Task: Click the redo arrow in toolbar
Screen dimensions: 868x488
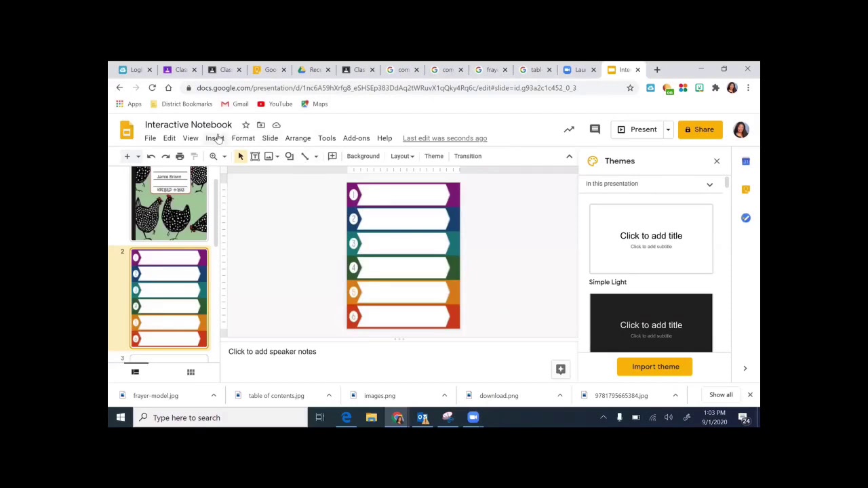Action: 165,156
